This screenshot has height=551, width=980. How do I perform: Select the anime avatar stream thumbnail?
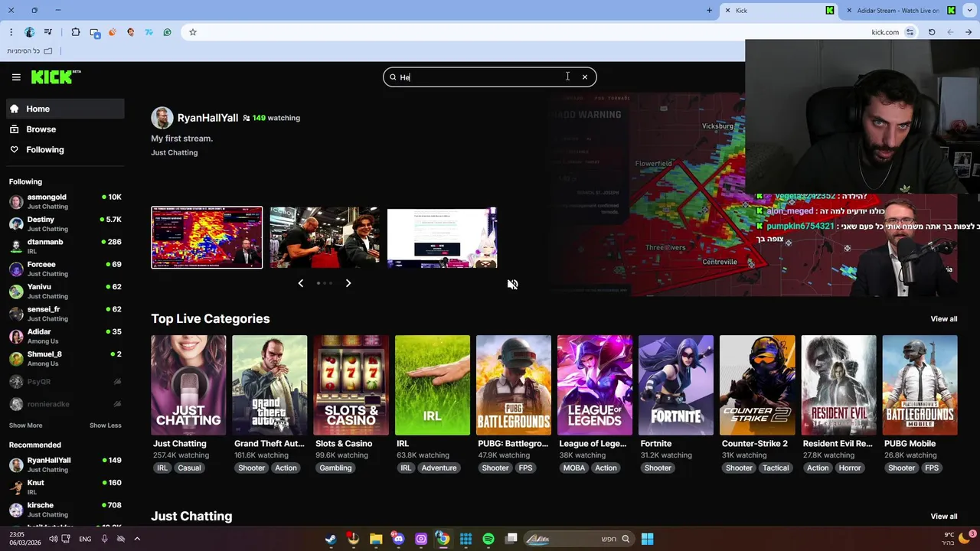[443, 237]
